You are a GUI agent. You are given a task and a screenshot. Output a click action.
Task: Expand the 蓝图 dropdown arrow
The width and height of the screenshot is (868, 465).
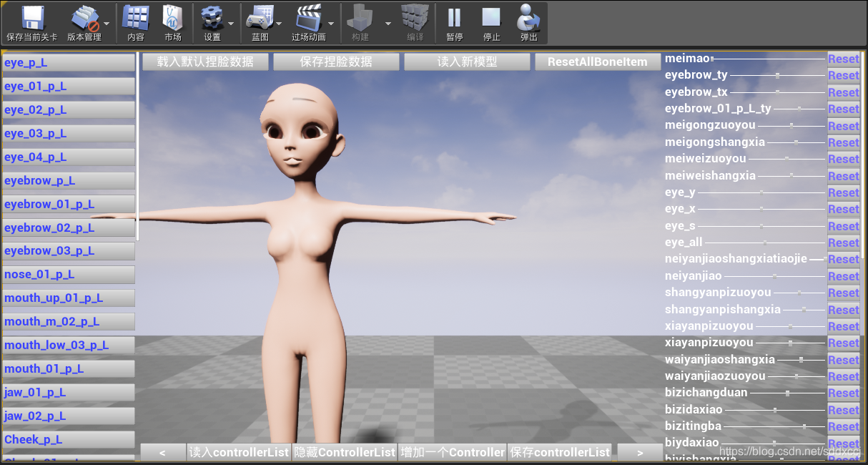[x=279, y=23]
